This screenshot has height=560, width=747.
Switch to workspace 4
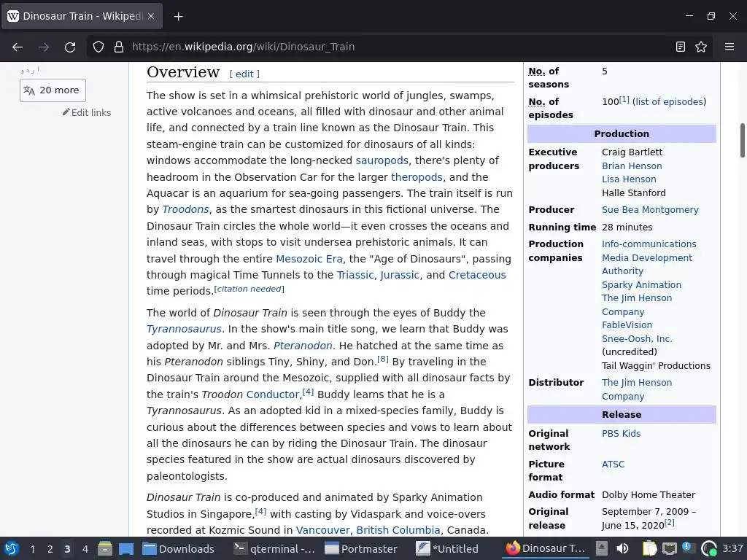85,549
